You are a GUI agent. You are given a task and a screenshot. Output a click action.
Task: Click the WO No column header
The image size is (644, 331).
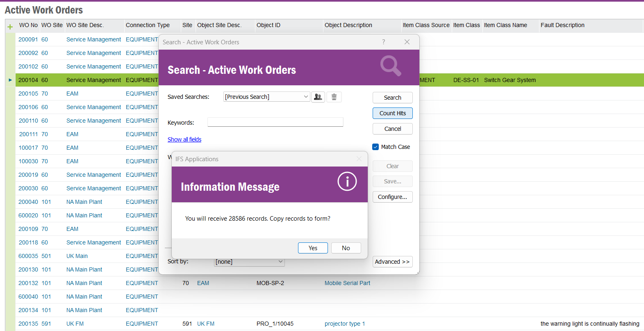[28, 25]
